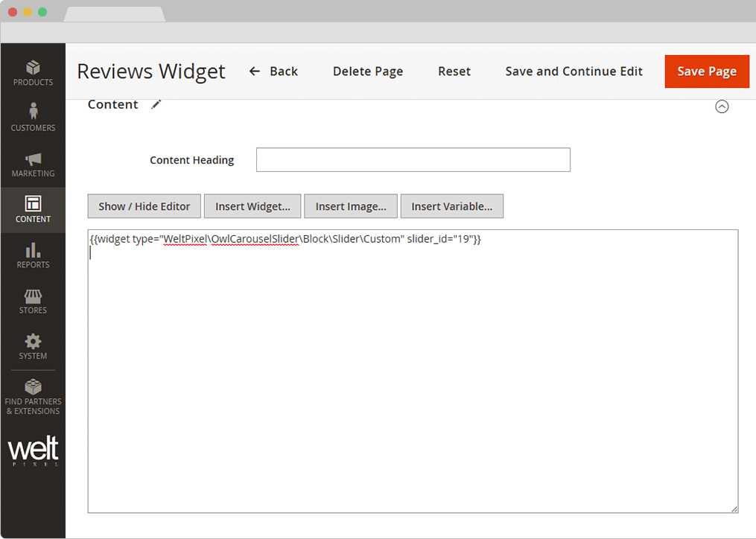The width and height of the screenshot is (756, 539).
Task: Open the Marketing megaphone icon
Action: 33,159
